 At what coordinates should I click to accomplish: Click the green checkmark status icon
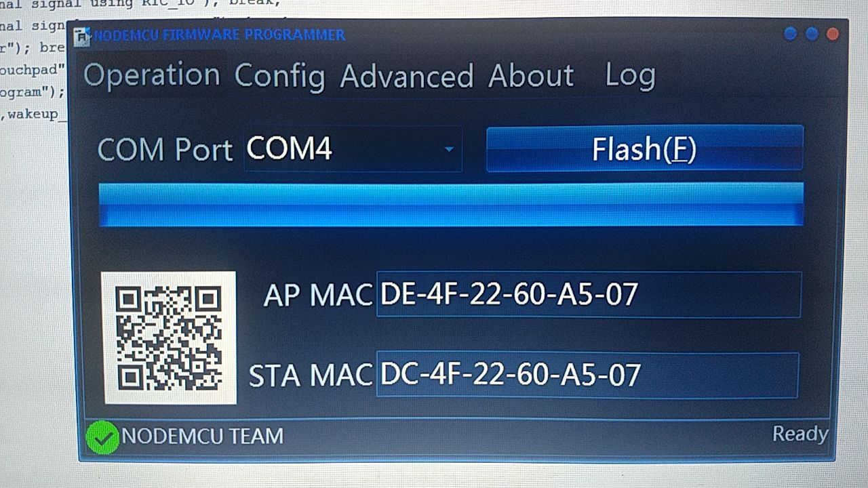[x=102, y=437]
